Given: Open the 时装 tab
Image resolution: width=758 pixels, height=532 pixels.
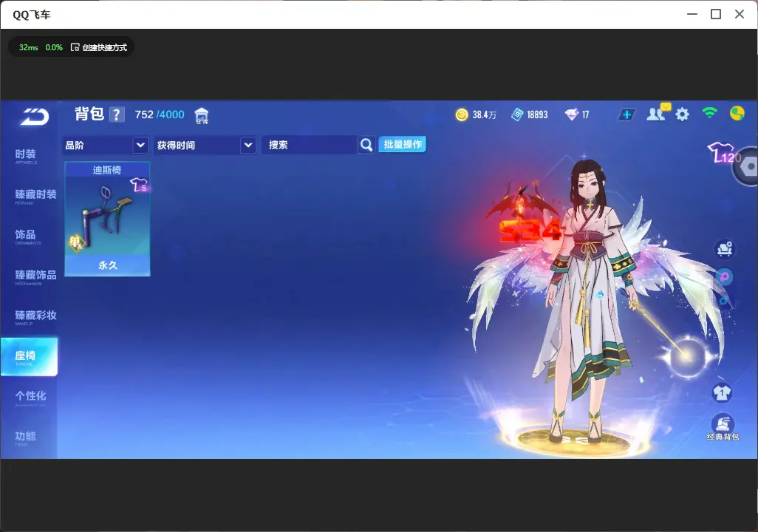Looking at the screenshot, I should [26, 155].
